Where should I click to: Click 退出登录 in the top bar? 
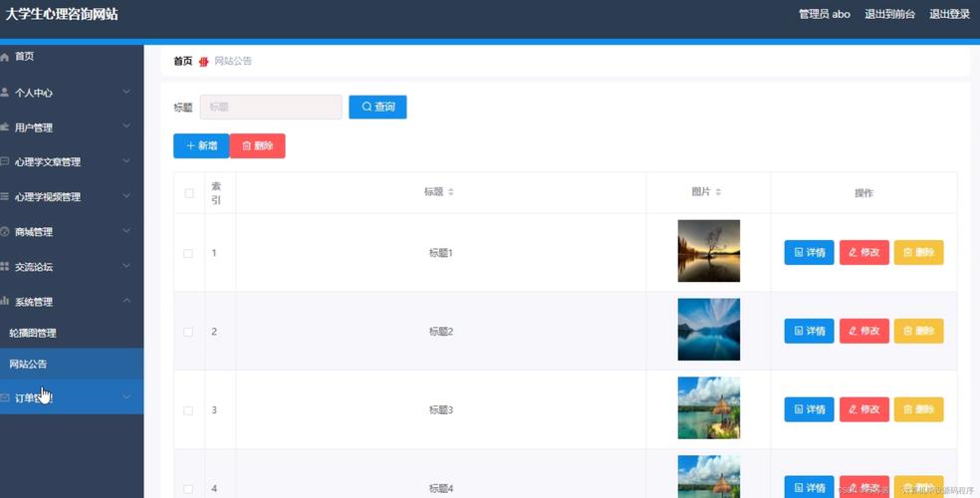pyautogui.click(x=949, y=14)
